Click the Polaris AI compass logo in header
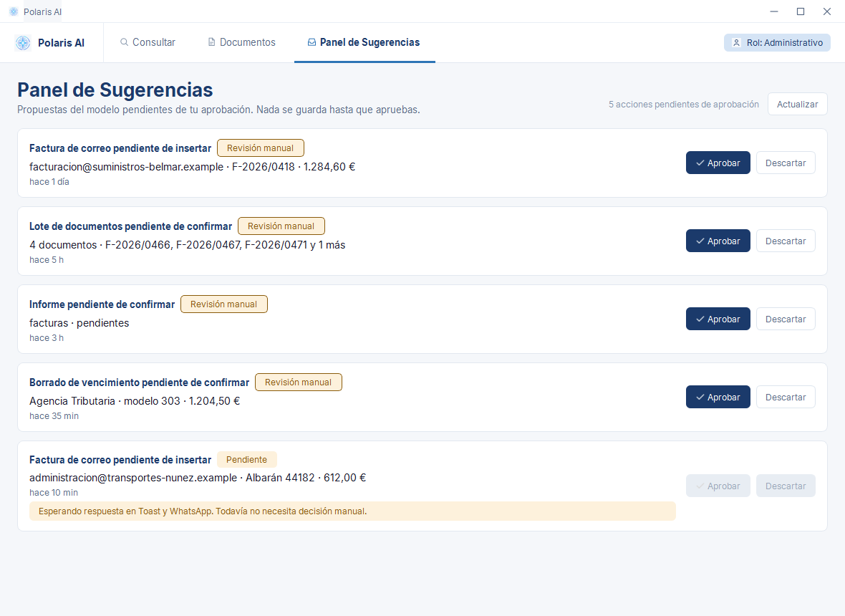Viewport: 845px width, 616px height. pos(23,42)
